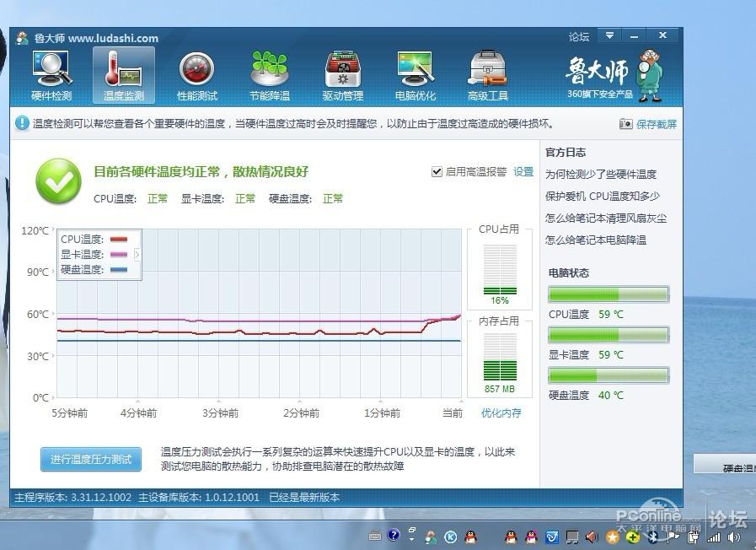Viewport: 756px width, 550px height.
Task: Click the blue K music player tray icon
Action: [x=450, y=537]
